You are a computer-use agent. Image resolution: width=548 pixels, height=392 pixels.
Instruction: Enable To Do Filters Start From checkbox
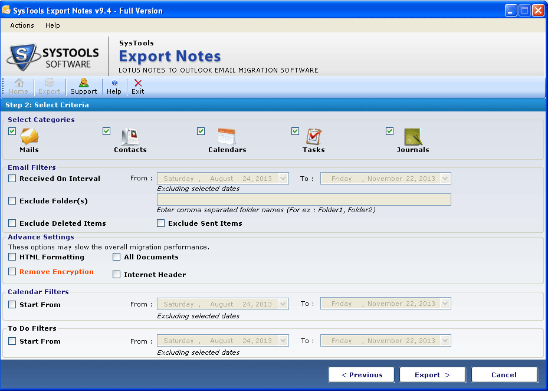(12, 341)
